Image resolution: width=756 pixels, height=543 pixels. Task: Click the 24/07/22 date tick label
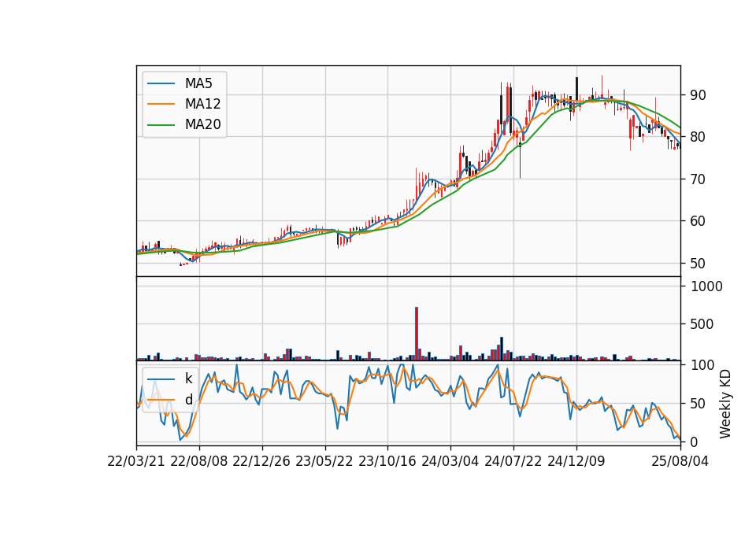(513, 461)
